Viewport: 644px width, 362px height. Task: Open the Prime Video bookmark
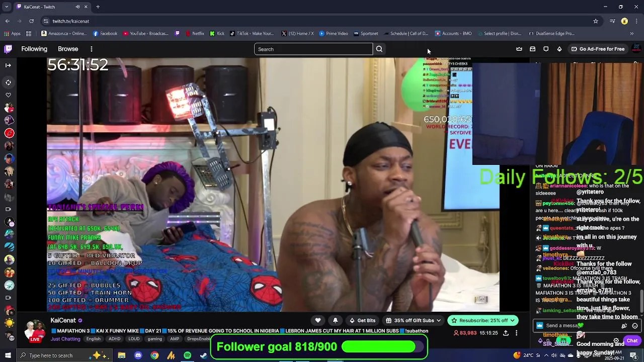pos(333,34)
